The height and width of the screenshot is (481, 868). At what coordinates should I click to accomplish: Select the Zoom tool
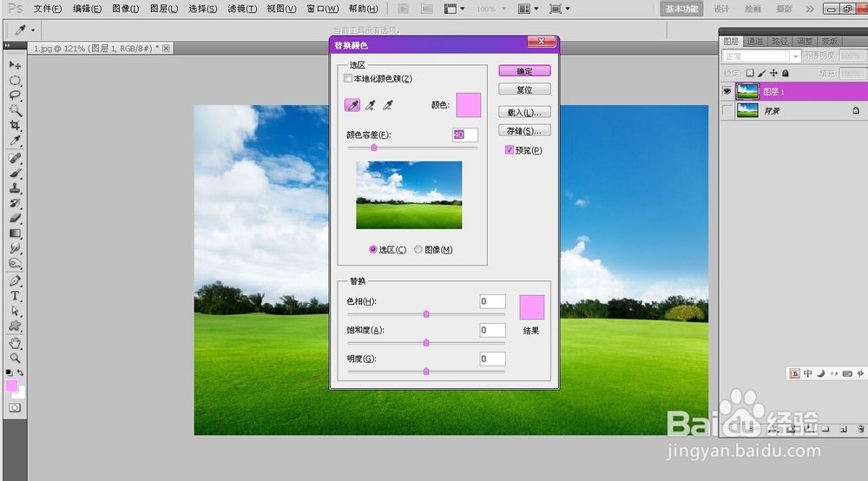click(x=15, y=358)
